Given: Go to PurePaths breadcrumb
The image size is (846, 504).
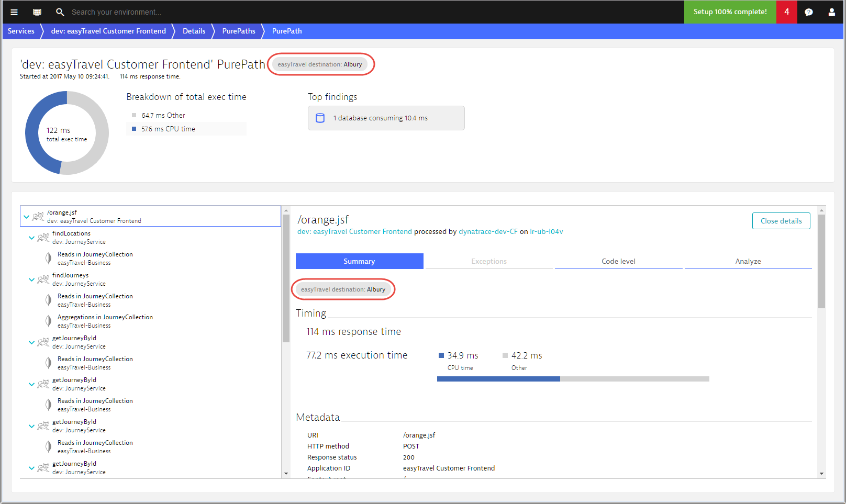Looking at the screenshot, I should (x=239, y=31).
